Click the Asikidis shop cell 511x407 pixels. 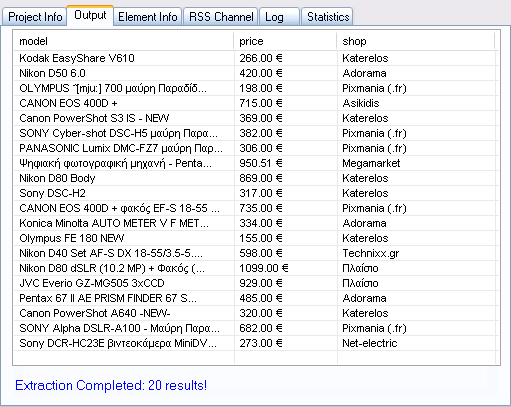(416, 103)
